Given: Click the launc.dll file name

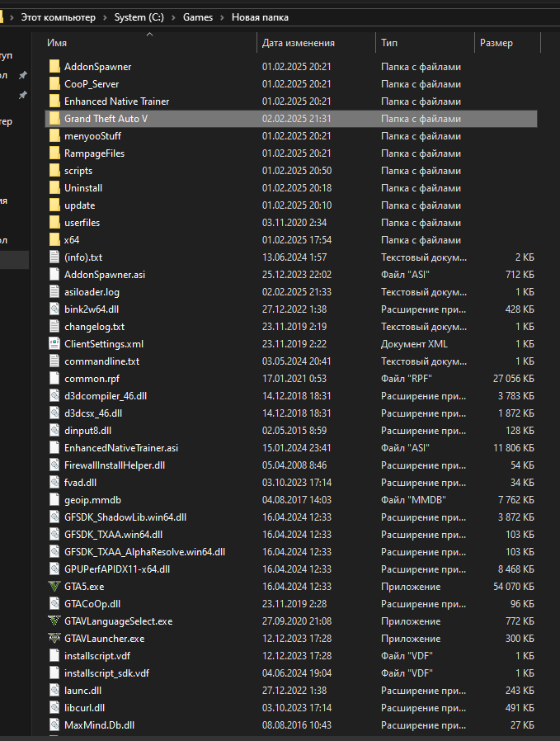Looking at the screenshot, I should click(x=83, y=691).
